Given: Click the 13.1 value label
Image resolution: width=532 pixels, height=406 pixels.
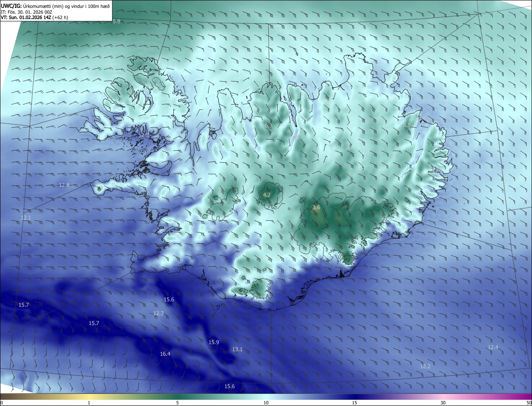Looking at the screenshot, I should pyautogui.click(x=237, y=350).
